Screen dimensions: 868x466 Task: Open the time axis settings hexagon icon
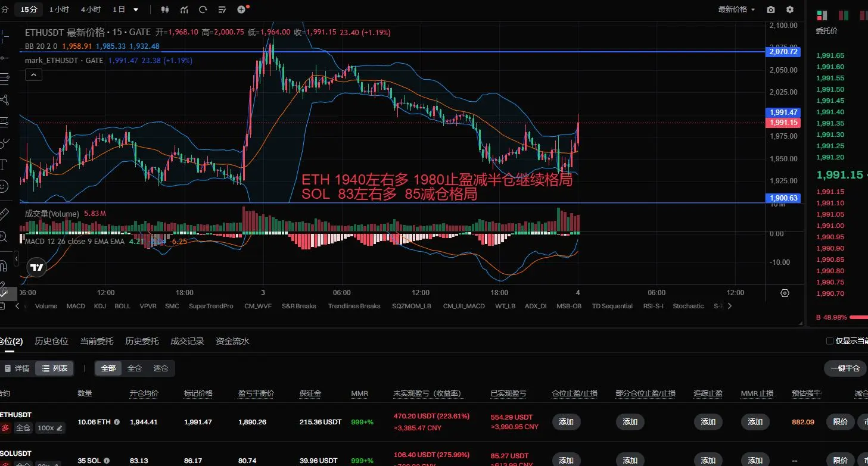pos(785,293)
